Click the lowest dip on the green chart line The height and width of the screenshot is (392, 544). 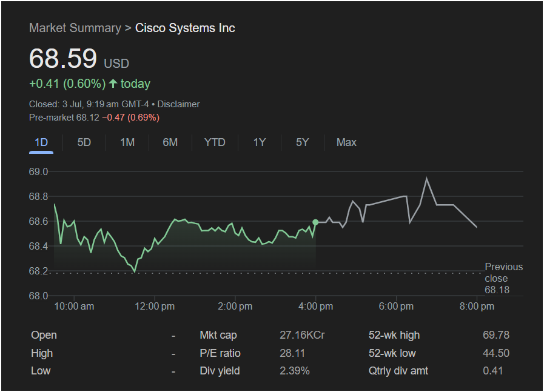click(135, 271)
